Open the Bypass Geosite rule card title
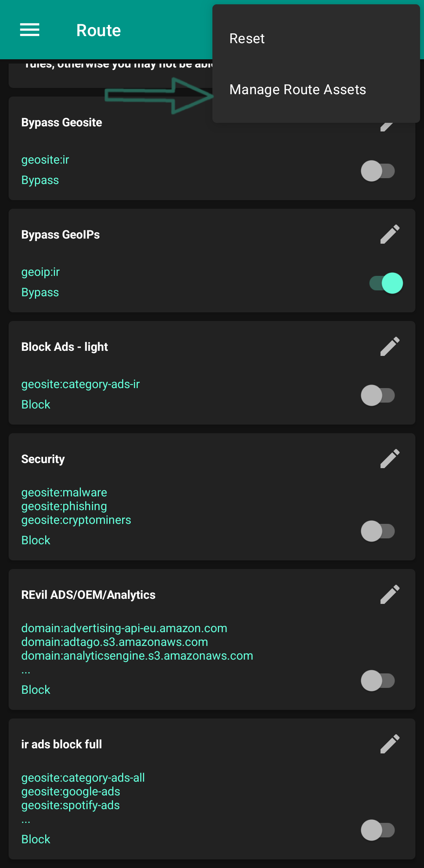 [62, 122]
